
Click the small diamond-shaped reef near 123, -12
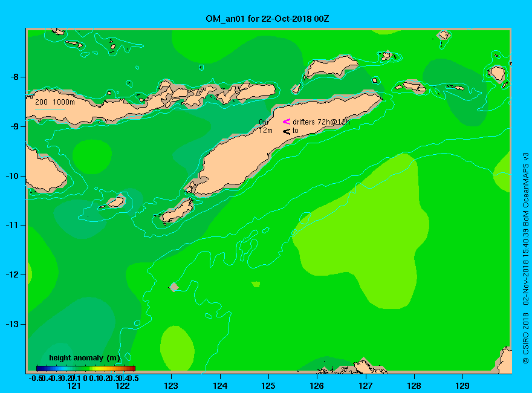[x=174, y=287]
